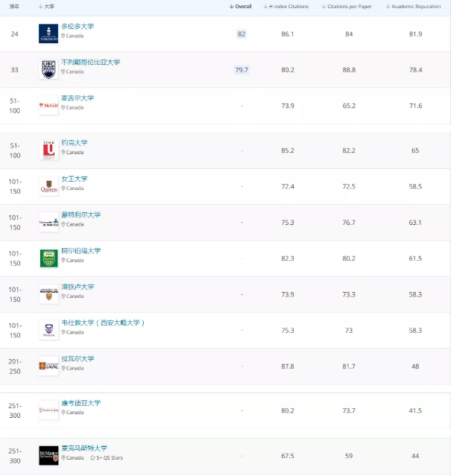This screenshot has height=476, width=451.
Task: Click the University of Waterloo logo
Action: [x=48, y=294]
